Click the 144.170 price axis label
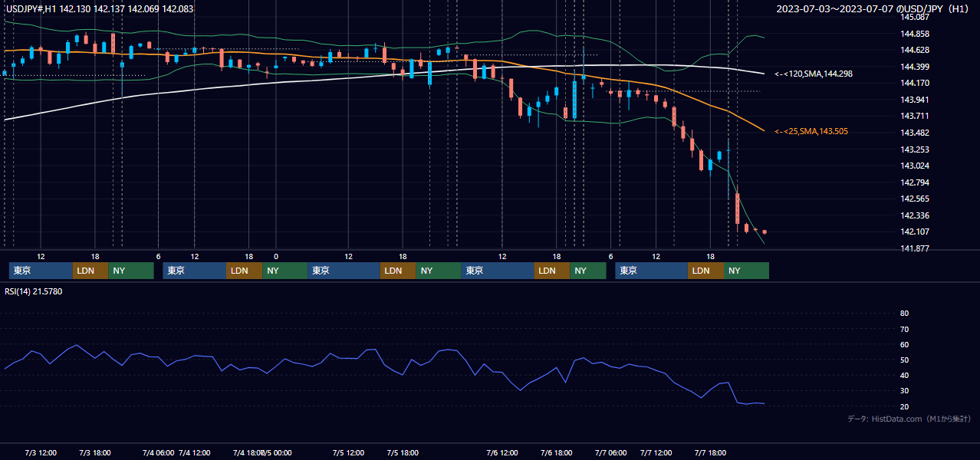 pos(914,83)
